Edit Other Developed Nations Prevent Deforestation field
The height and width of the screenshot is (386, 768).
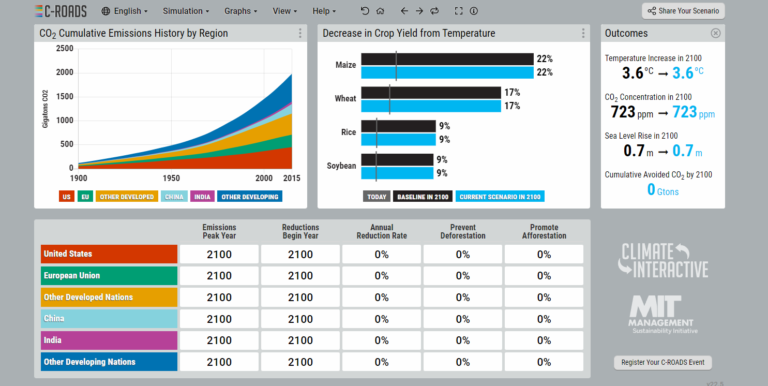[x=463, y=297]
